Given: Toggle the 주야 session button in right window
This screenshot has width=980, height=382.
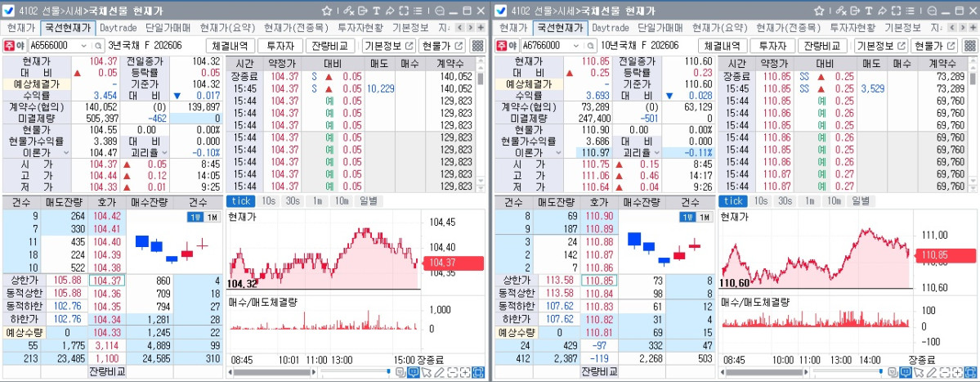Looking at the screenshot, I should 507,46.
